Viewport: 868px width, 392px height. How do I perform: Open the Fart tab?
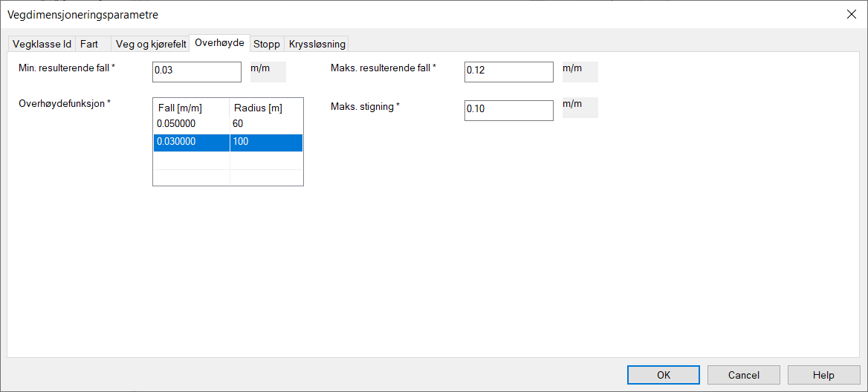click(x=89, y=44)
